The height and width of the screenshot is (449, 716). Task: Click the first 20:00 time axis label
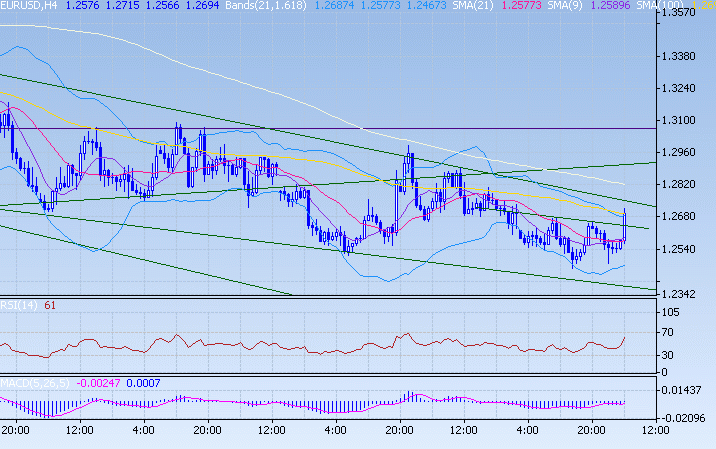pyautogui.click(x=15, y=429)
